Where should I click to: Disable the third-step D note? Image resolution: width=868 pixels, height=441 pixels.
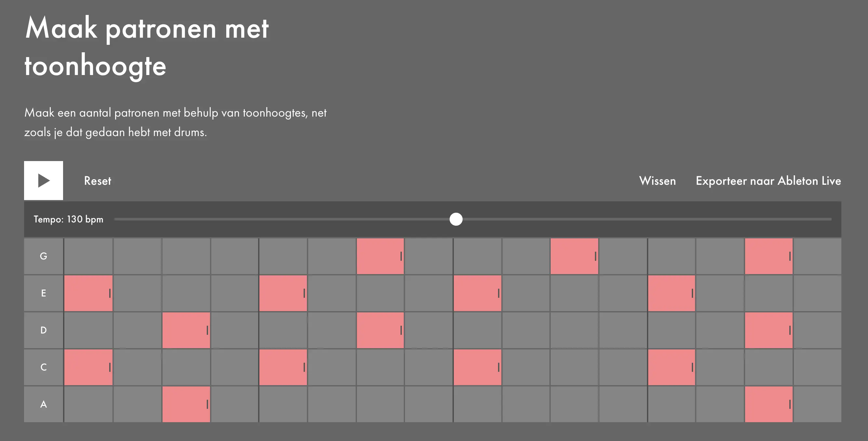[x=186, y=330]
